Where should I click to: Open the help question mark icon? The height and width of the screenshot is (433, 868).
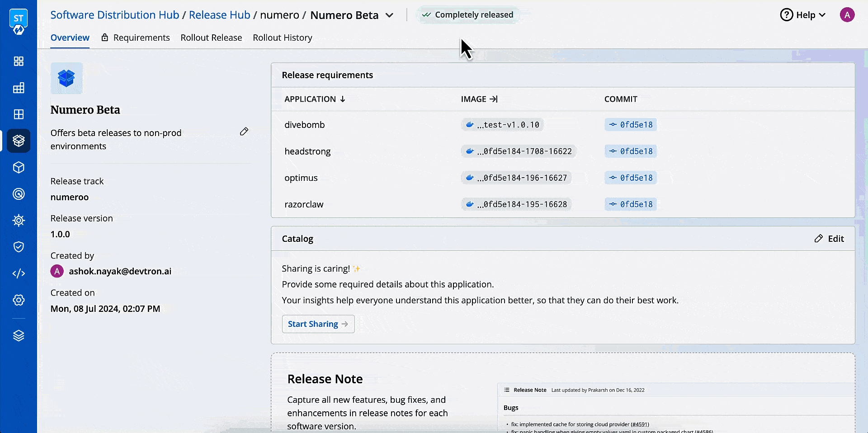tap(787, 15)
